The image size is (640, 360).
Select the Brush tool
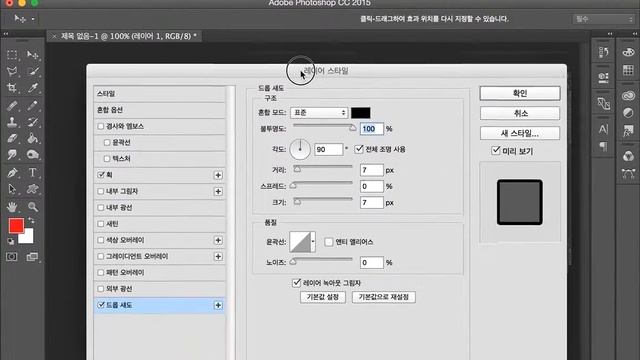tap(33, 106)
